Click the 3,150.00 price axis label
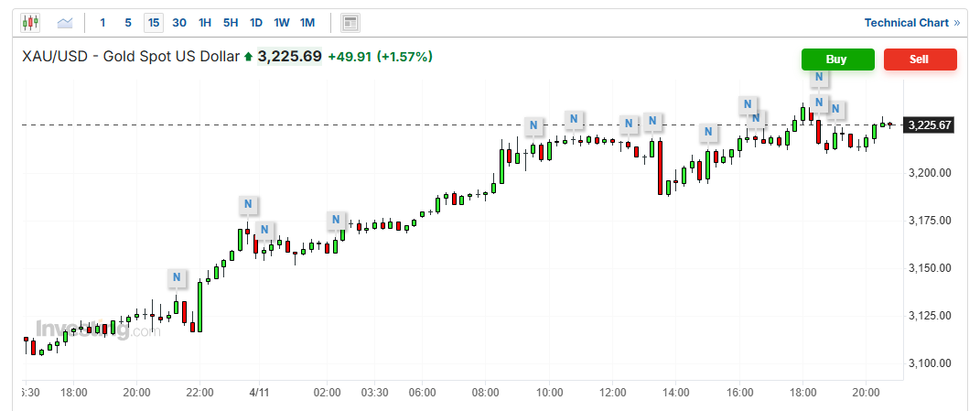 tap(930, 267)
